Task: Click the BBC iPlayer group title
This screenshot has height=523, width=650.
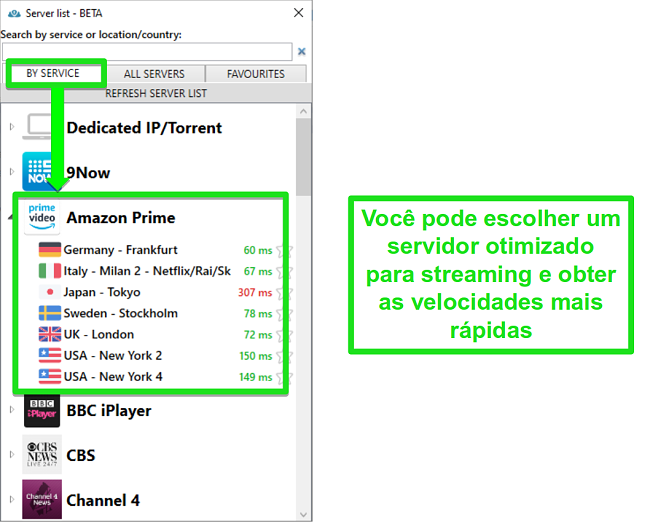Action: tap(109, 411)
